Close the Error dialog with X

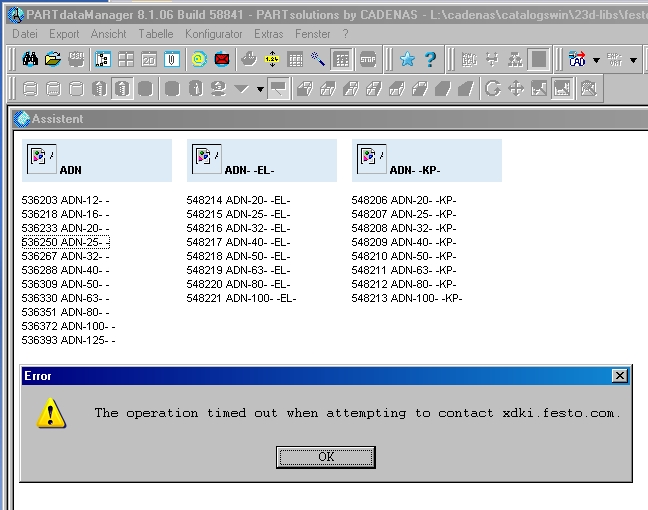click(620, 376)
